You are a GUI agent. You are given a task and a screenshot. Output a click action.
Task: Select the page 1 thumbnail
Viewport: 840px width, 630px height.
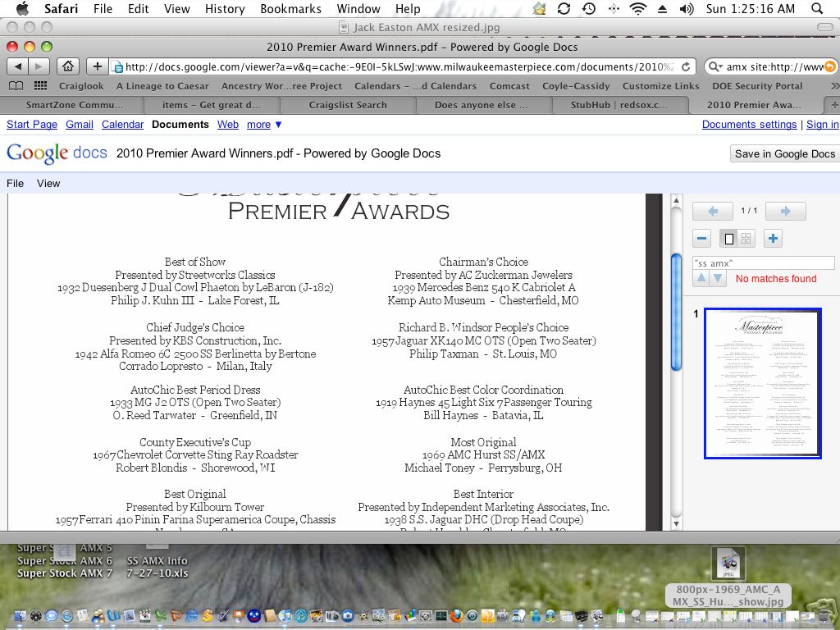762,383
